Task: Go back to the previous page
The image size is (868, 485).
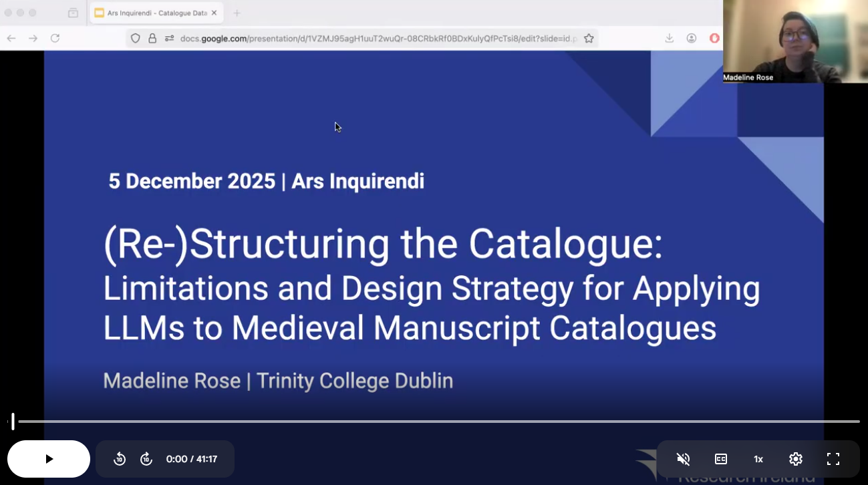Action: 11,38
